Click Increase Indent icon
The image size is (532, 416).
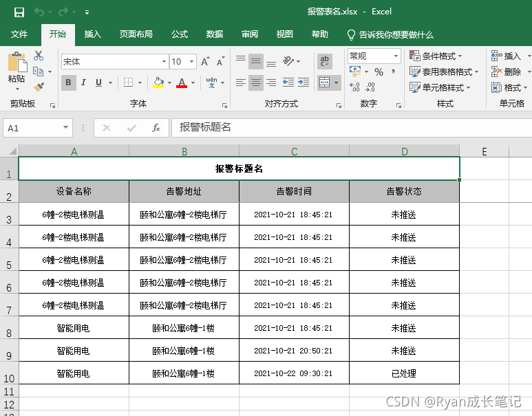click(304, 83)
